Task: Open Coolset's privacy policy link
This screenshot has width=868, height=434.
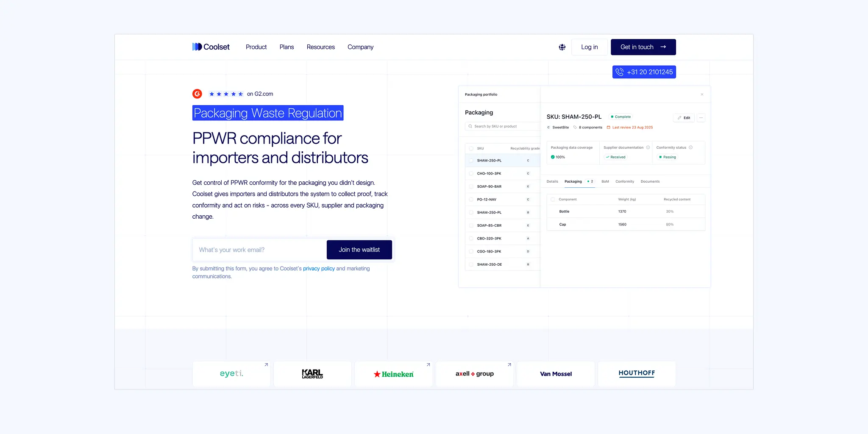Action: [x=319, y=268]
